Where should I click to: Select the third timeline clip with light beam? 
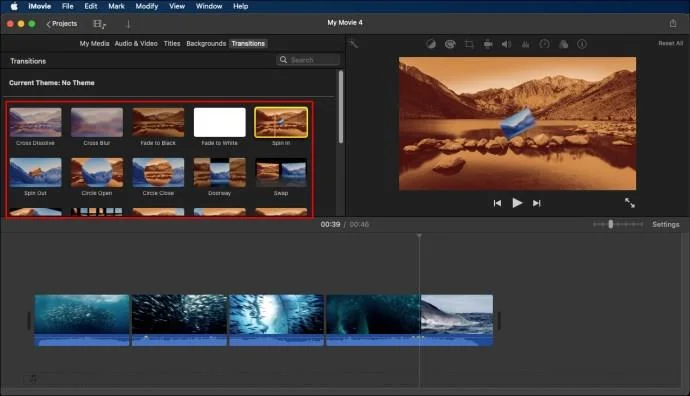pos(276,320)
